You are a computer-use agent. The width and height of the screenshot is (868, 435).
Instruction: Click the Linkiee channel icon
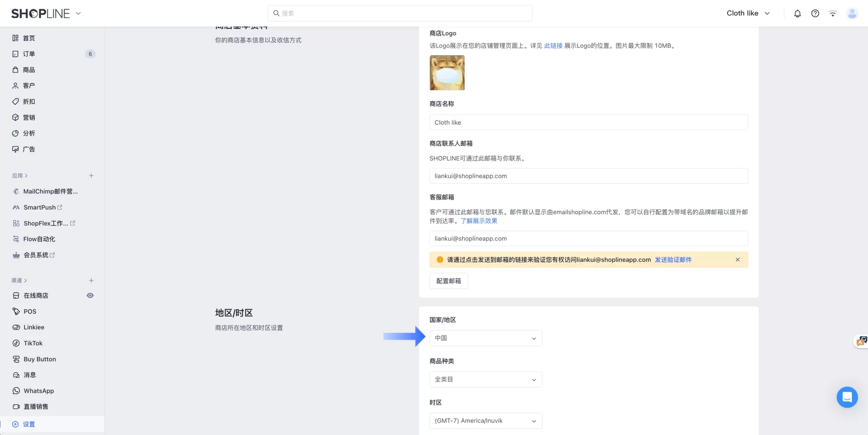16,327
